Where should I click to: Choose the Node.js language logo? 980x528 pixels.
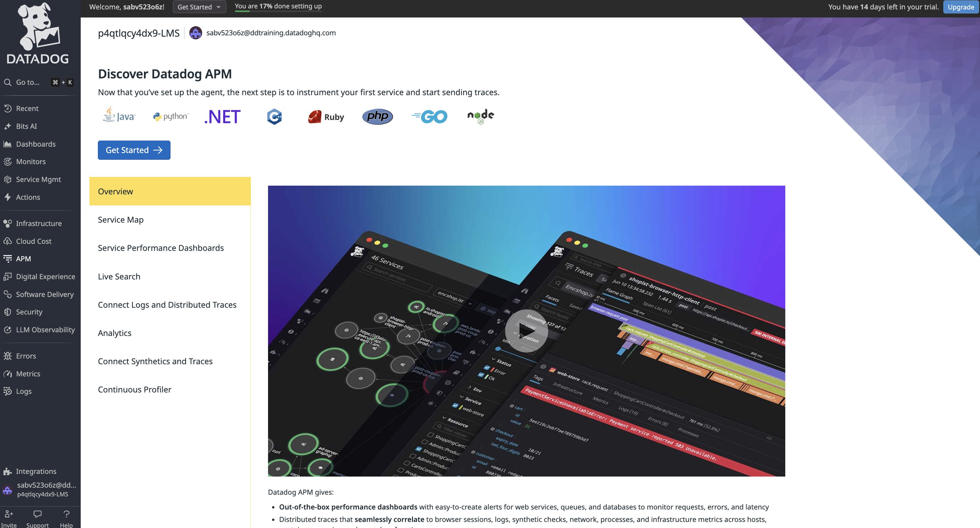pyautogui.click(x=481, y=116)
